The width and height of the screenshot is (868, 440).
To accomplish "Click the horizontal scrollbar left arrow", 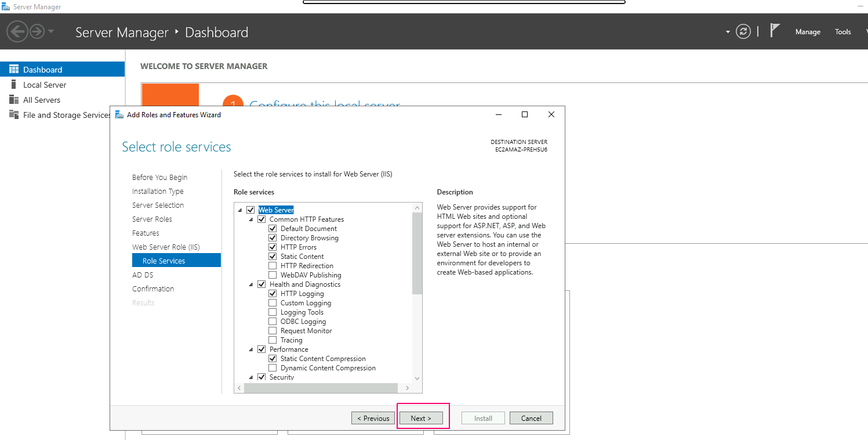I will point(239,388).
